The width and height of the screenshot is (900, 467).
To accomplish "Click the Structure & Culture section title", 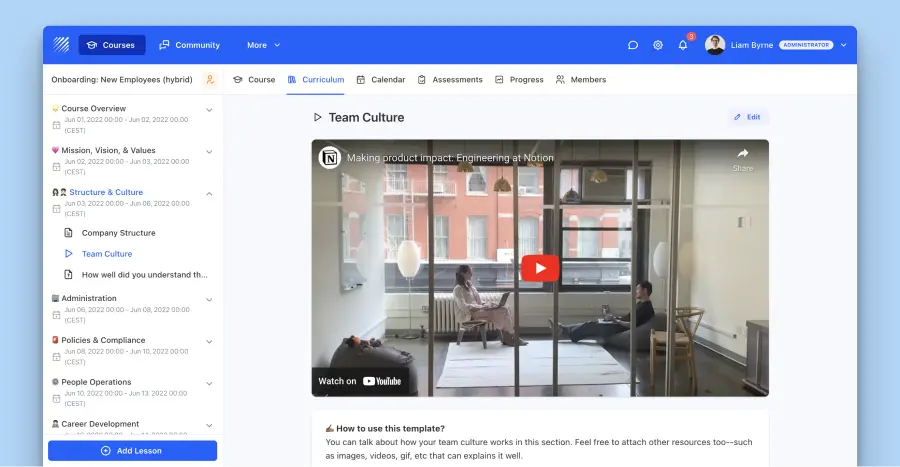I will (x=106, y=192).
